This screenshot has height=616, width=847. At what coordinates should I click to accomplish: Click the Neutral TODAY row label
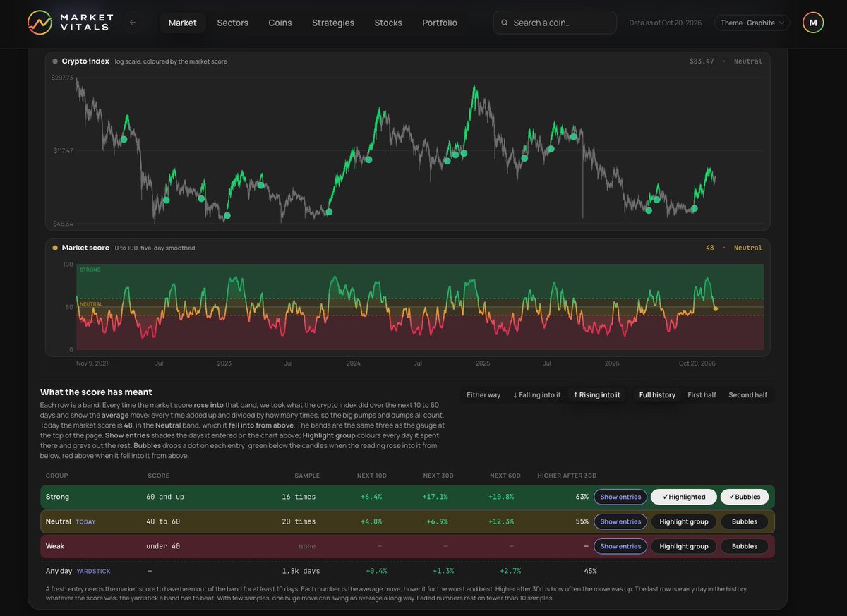pos(71,521)
